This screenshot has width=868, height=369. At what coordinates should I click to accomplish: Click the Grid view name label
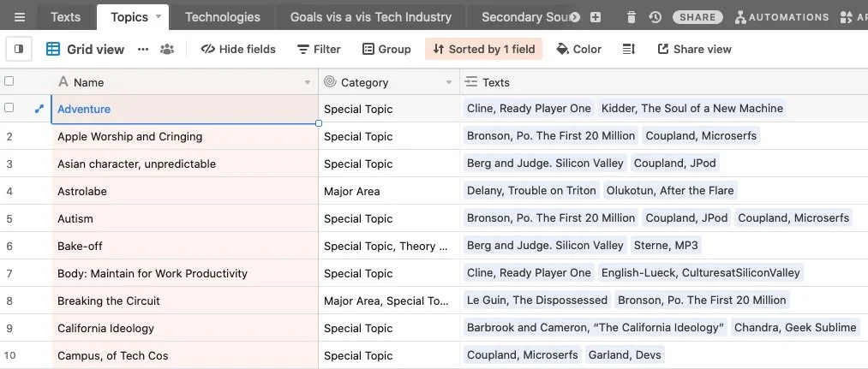pyautogui.click(x=95, y=50)
